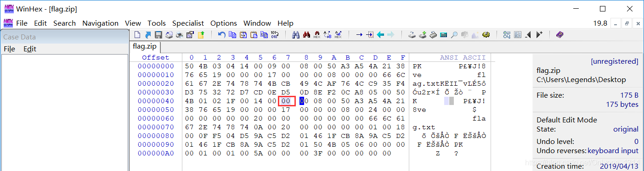Navigate Back with the teal left arrow
The width and height of the screenshot is (644, 171).
380,34
